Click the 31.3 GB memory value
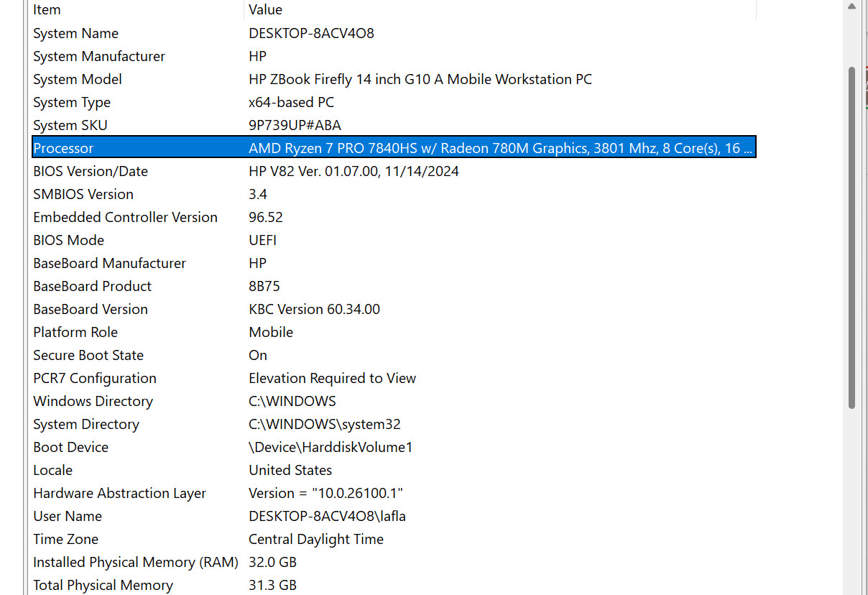Viewport: 868px width, 595px height. 272,585
